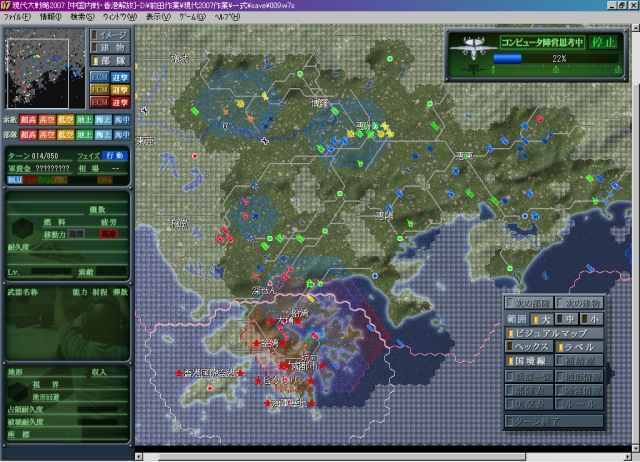This screenshot has height=462, width=640.
Task: Open the 部隊表 unit table
Action: tap(529, 390)
